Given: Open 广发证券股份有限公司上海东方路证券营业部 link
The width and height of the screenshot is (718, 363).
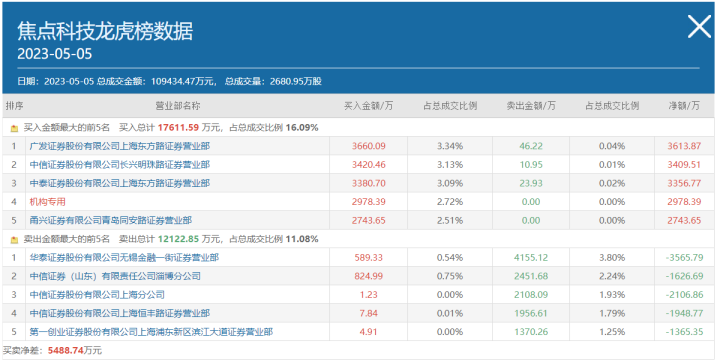Looking at the screenshot, I should 120,146.
